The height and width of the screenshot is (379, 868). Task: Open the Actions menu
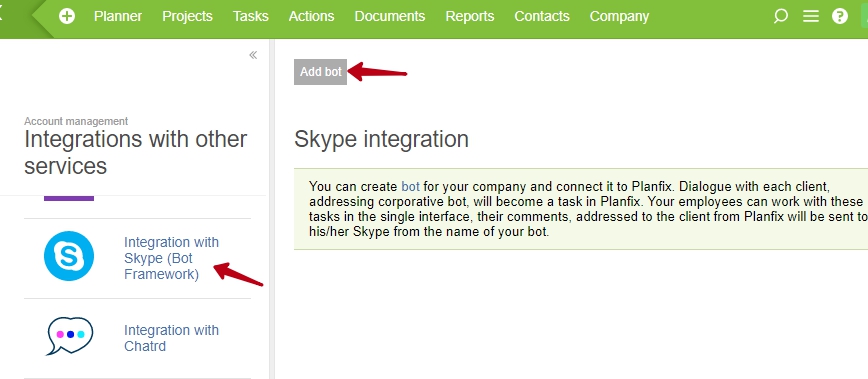tap(312, 17)
